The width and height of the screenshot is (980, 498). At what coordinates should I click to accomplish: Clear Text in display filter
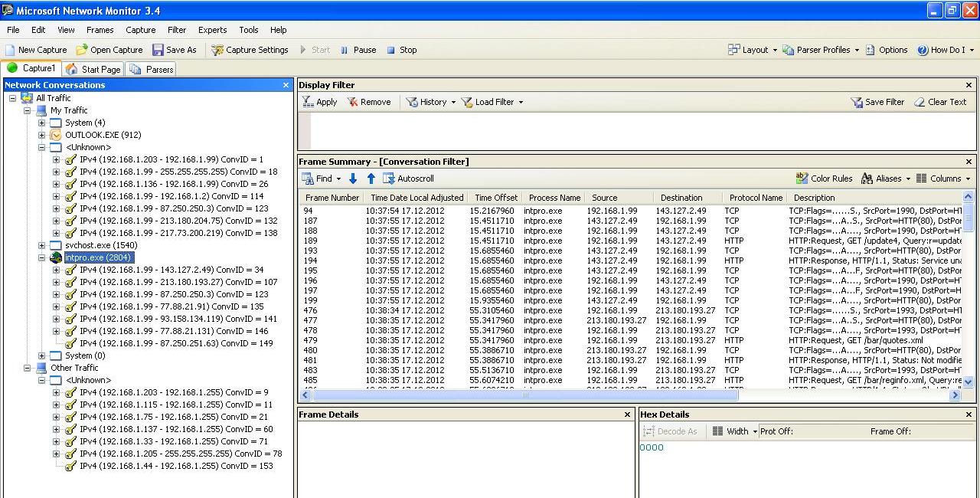coord(941,102)
